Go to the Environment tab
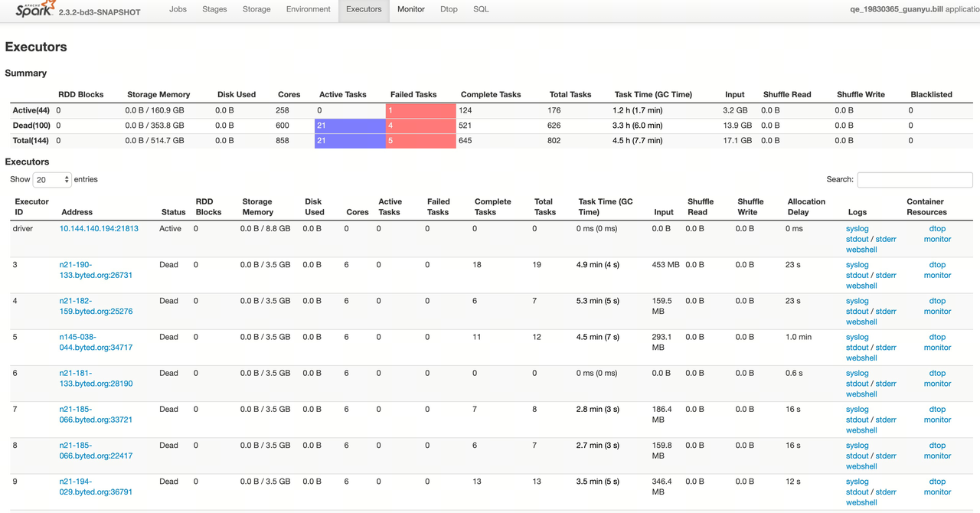Viewport: 980px width, 513px height. pyautogui.click(x=308, y=9)
